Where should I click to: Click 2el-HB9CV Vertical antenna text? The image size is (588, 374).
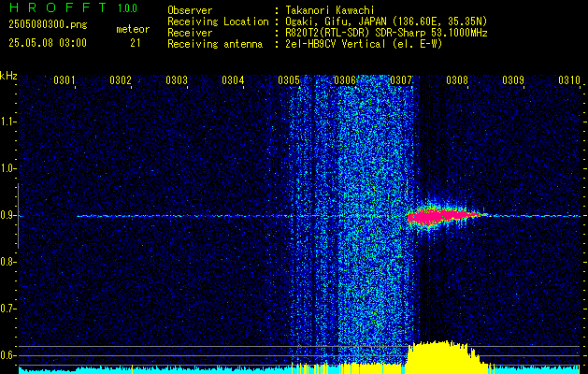pyautogui.click(x=364, y=44)
